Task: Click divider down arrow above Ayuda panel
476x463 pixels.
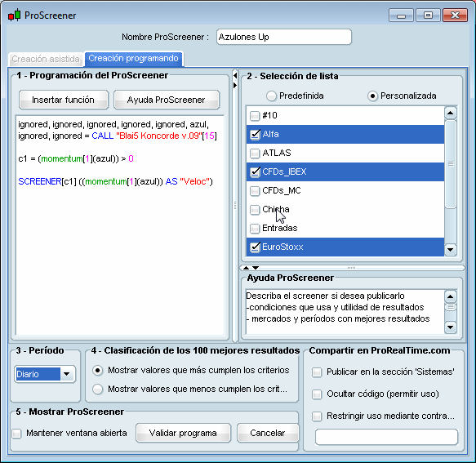Action: [x=256, y=268]
